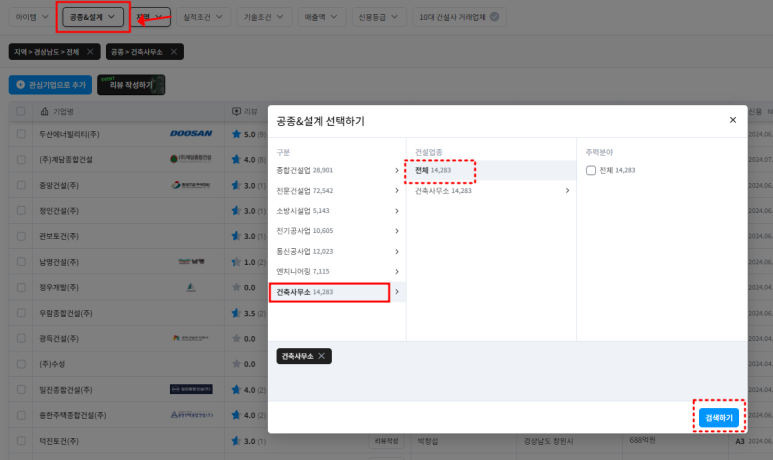773x460 pixels.
Task: Remove the 공종 > 건축사무소 filter tag
Action: (x=174, y=52)
